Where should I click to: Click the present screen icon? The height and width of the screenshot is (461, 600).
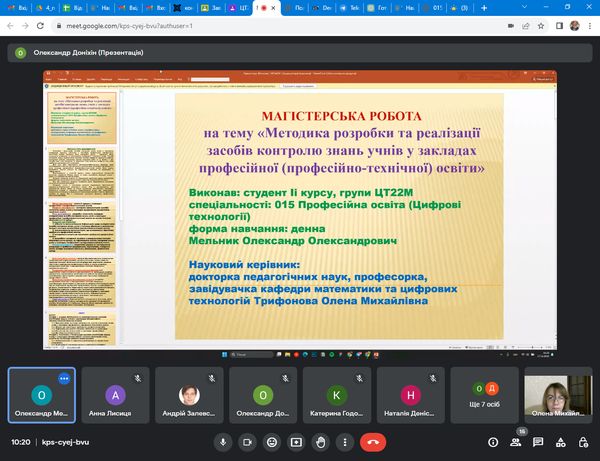pyautogui.click(x=296, y=441)
